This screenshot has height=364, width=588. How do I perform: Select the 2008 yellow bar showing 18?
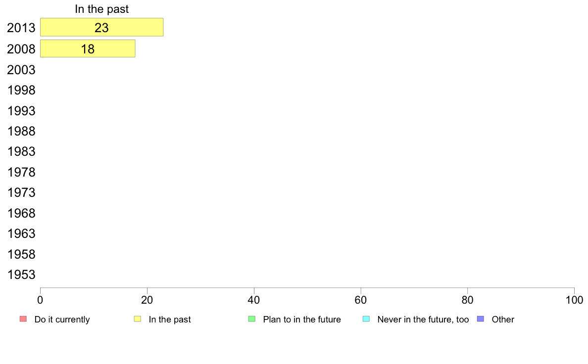88,49
